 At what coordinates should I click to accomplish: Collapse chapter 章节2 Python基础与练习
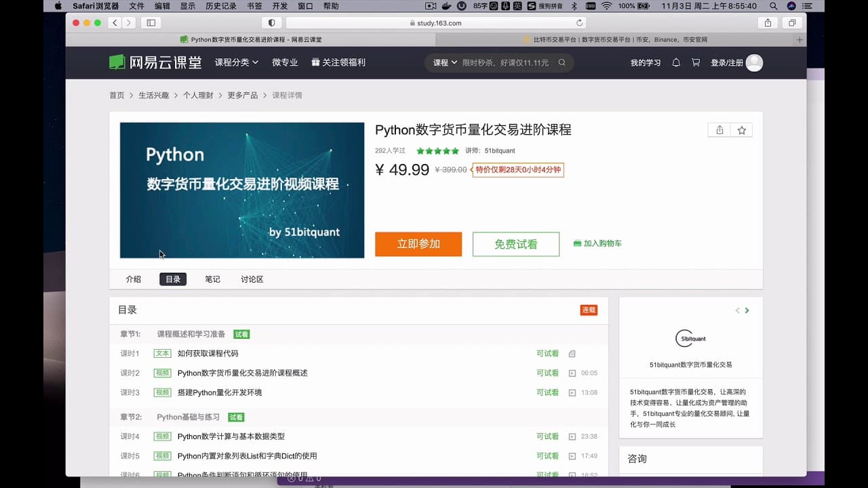(x=359, y=417)
